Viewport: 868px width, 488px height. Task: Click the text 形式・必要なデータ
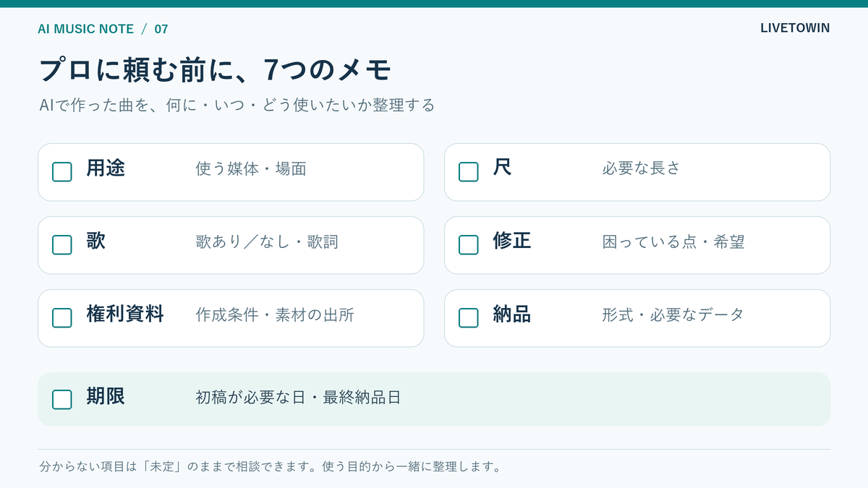[x=673, y=315]
